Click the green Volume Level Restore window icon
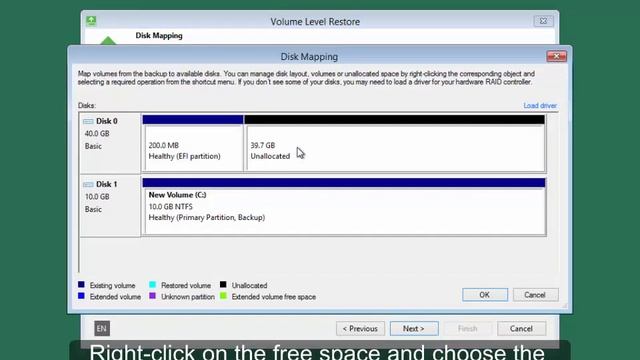The image size is (640, 360). tap(91, 21)
